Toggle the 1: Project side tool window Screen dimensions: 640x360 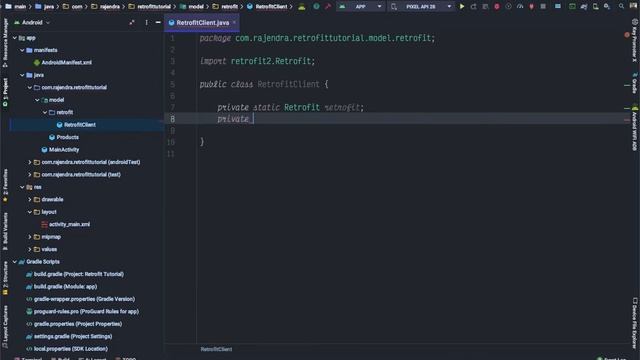coord(5,93)
